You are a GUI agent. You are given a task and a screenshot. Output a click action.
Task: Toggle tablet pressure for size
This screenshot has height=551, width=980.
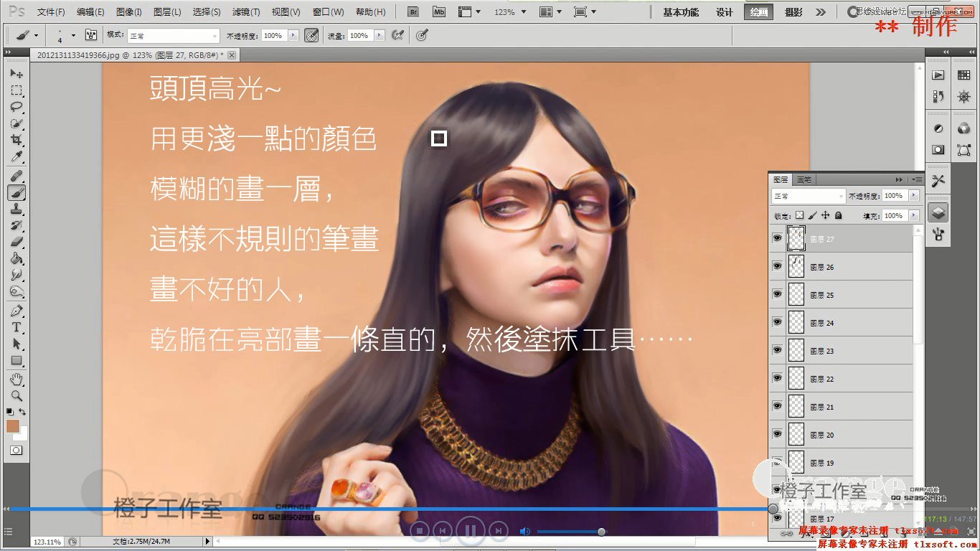(421, 35)
